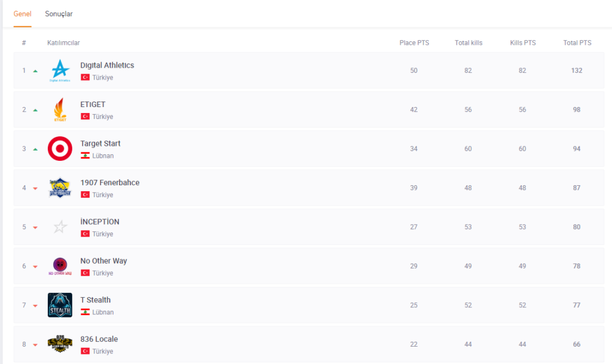Click the No Other Way logo

pos(60,266)
